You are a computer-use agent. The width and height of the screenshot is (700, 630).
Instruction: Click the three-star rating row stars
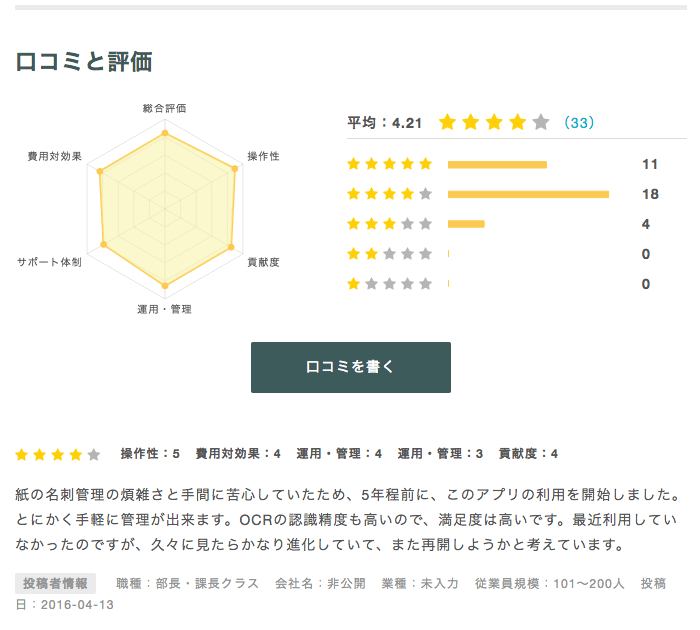point(389,224)
